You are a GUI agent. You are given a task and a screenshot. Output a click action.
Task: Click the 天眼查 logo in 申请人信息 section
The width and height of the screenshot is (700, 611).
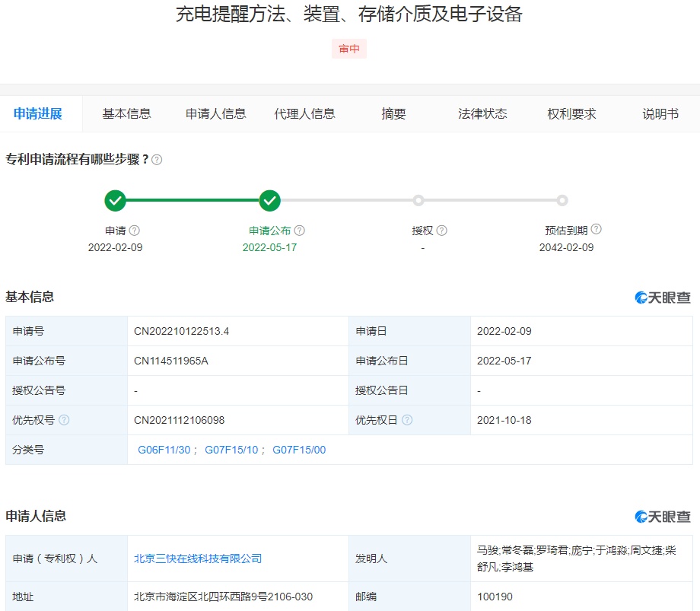point(663,517)
